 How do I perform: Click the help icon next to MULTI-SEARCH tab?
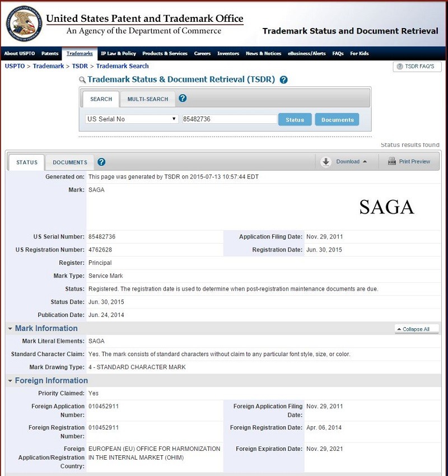[x=183, y=99]
